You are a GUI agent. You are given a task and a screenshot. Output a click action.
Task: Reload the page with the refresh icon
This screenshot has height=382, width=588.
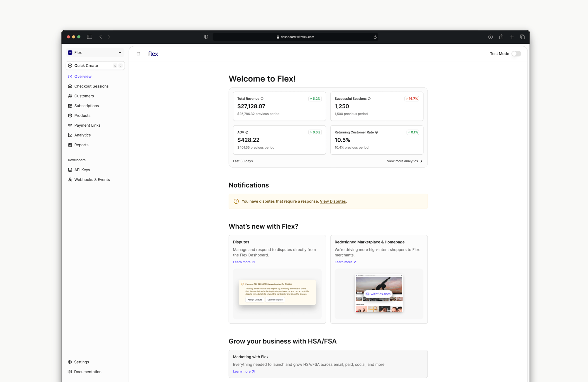coord(375,37)
